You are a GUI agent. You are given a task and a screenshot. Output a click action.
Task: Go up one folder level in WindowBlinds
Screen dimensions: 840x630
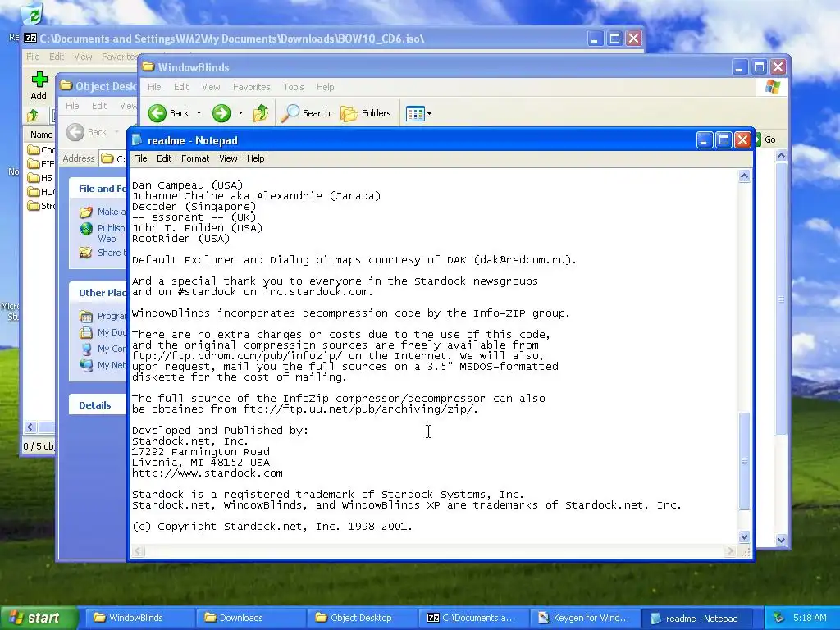tap(261, 113)
